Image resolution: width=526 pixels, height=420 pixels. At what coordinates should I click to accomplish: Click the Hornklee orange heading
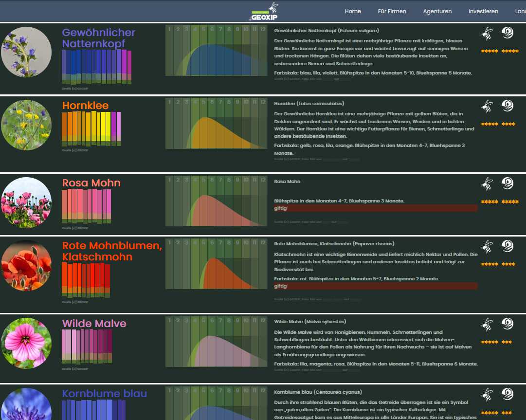pos(85,105)
